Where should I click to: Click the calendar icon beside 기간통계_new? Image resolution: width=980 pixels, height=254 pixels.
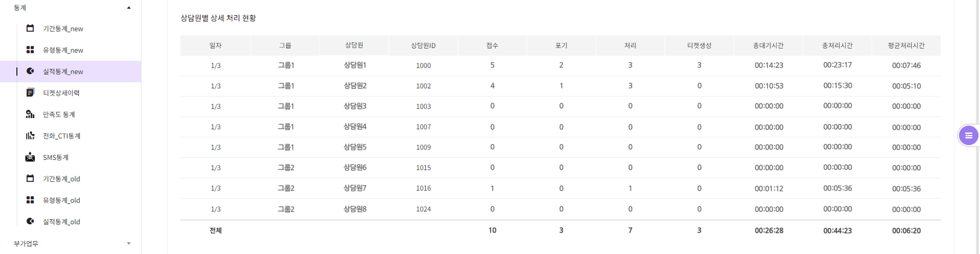[x=30, y=28]
